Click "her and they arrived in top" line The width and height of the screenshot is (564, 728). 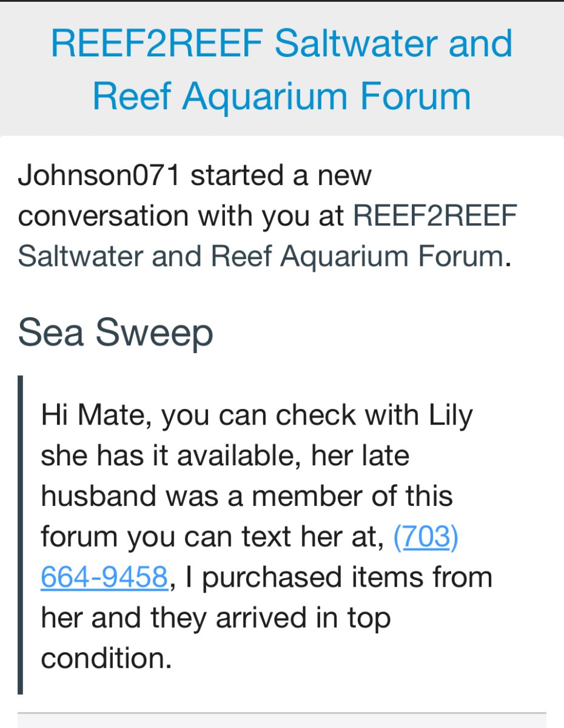215,618
